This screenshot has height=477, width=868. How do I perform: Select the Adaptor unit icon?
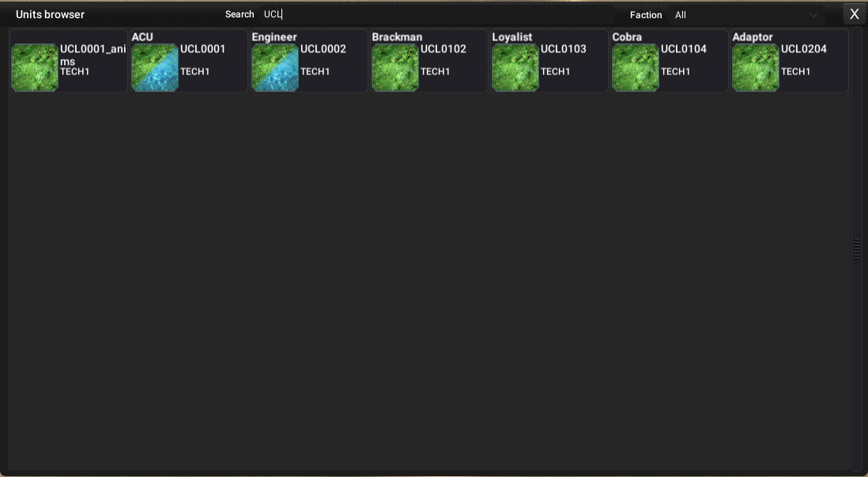756,67
